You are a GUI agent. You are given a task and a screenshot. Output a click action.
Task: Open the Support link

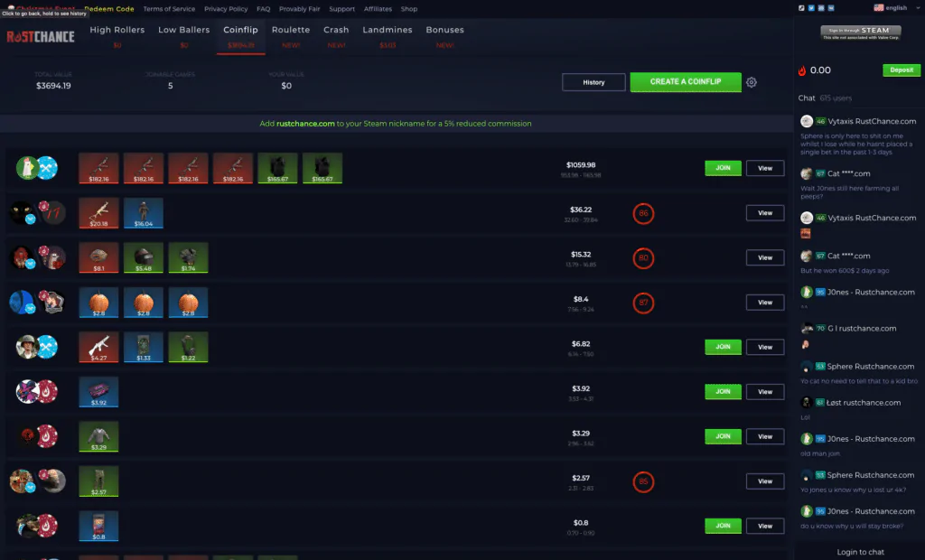click(x=341, y=9)
